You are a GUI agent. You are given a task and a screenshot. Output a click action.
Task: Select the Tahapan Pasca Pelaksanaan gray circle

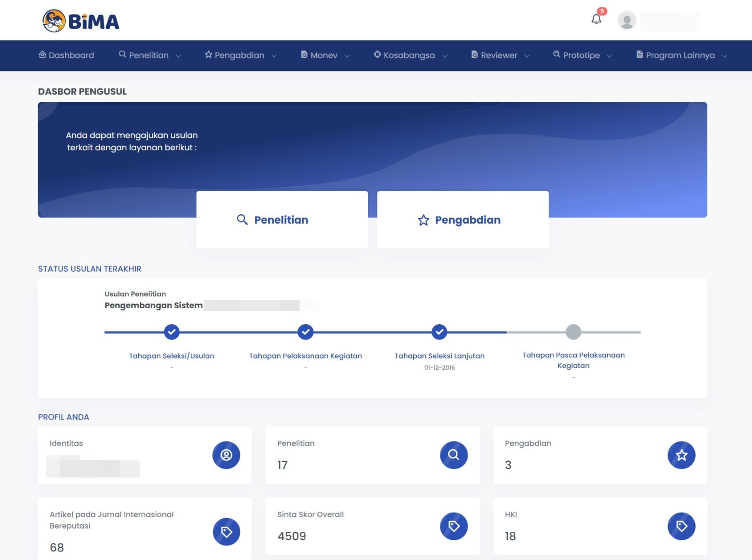click(x=573, y=332)
